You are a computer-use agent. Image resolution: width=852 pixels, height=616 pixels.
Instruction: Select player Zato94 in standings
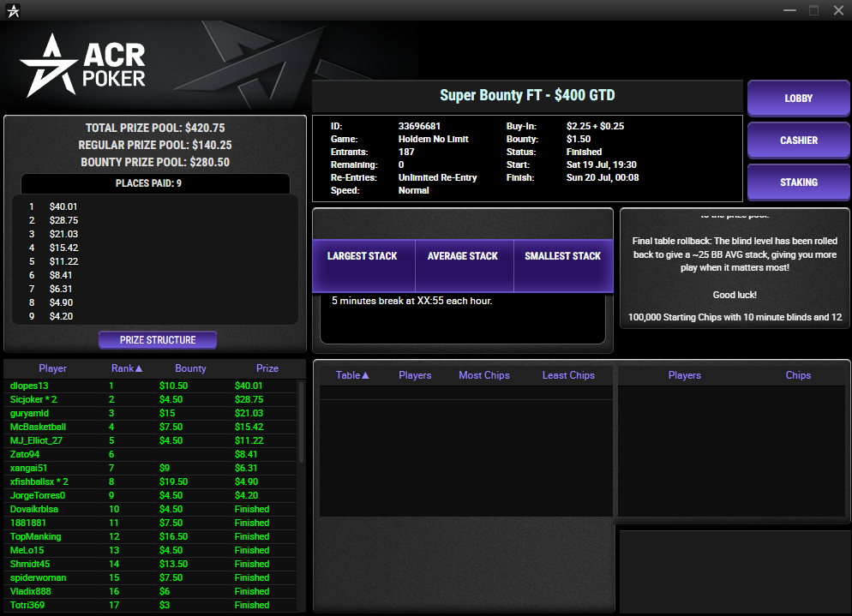click(151, 454)
